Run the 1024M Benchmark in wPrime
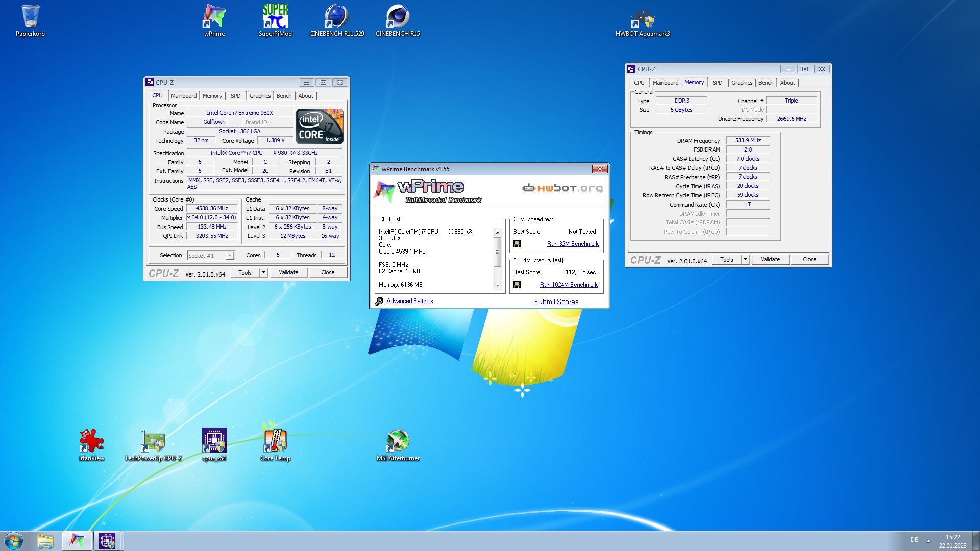Image resolution: width=980 pixels, height=551 pixels. point(569,285)
